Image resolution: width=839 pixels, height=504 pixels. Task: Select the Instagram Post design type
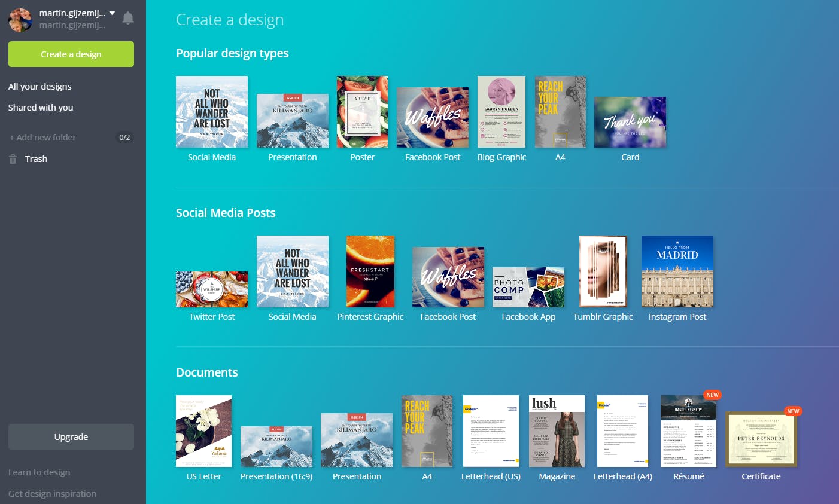click(x=677, y=271)
